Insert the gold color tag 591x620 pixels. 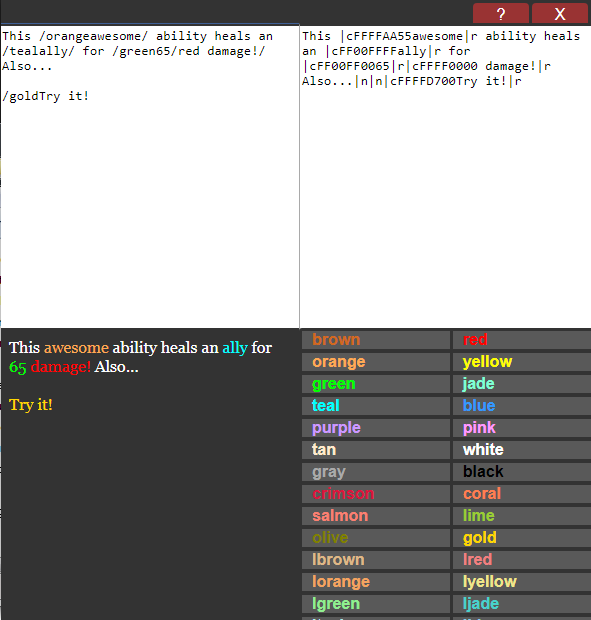[x=522, y=538]
